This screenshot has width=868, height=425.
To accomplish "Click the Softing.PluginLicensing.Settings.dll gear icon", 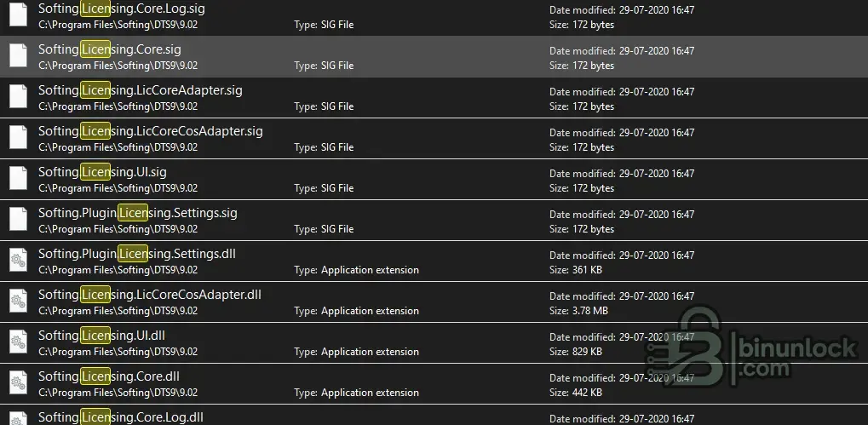I will (x=18, y=261).
